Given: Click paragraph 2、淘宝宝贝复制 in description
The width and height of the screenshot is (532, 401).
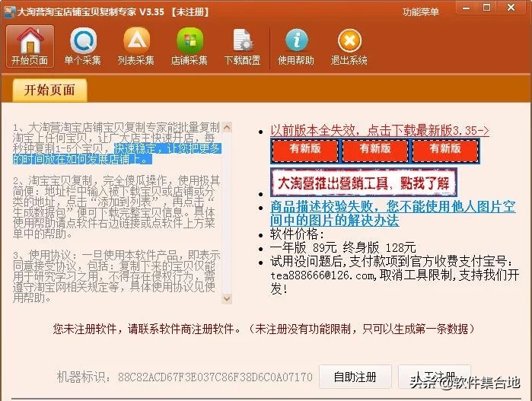Looking at the screenshot, I should (x=116, y=207).
